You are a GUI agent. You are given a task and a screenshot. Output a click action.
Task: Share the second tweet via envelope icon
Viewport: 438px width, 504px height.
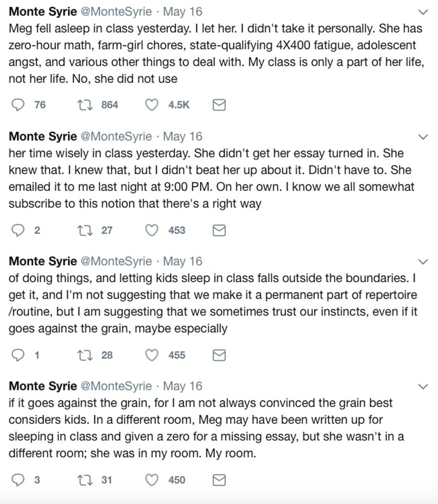[219, 230]
